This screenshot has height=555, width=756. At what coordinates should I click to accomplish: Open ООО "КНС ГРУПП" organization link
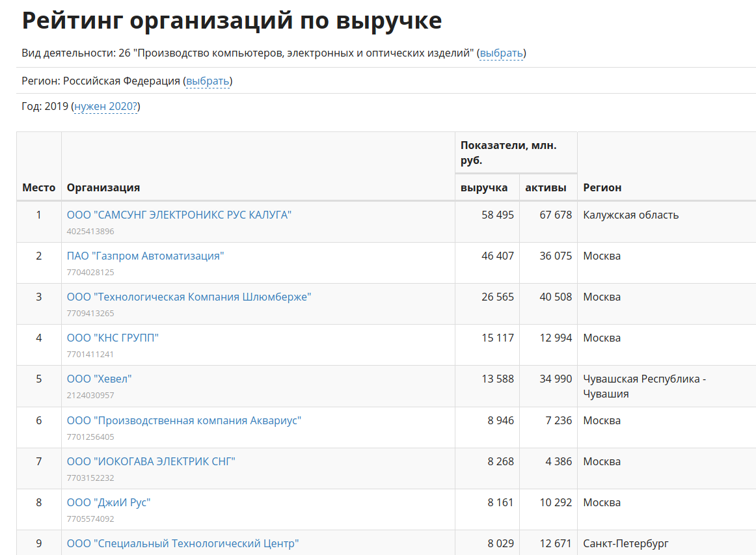[x=113, y=338]
